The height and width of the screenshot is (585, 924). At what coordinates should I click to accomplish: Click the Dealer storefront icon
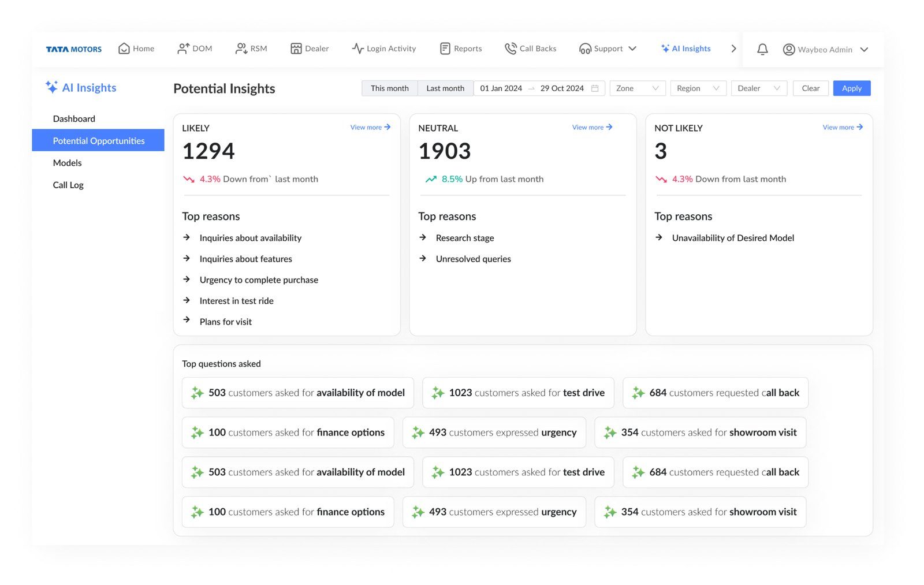pos(296,49)
